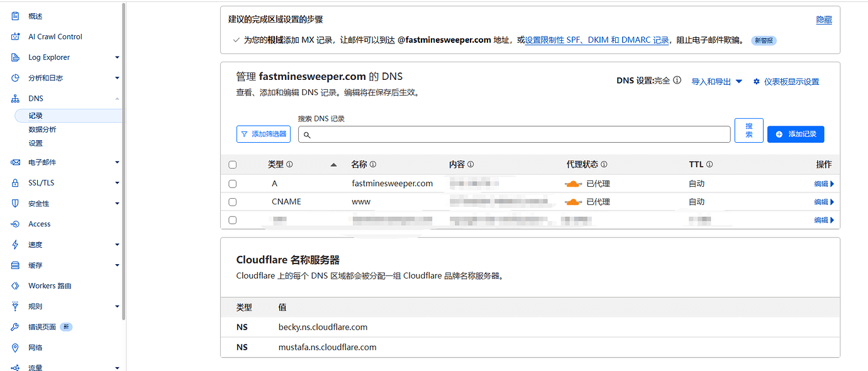
Task: Open DNS 设置 in the sidebar
Action: pyautogui.click(x=36, y=143)
